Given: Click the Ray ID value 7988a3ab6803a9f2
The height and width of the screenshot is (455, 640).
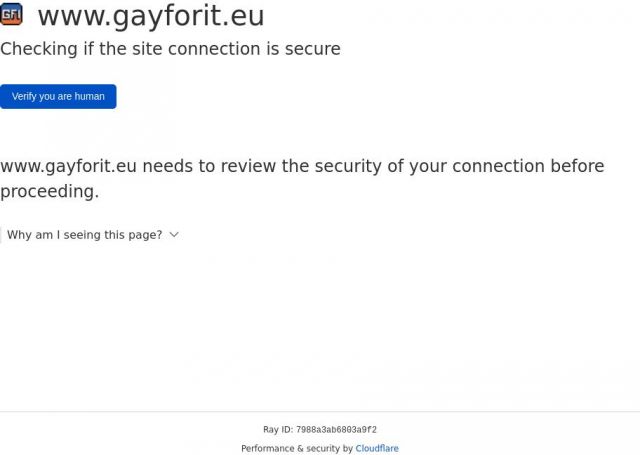Looking at the screenshot, I should coord(336,430).
